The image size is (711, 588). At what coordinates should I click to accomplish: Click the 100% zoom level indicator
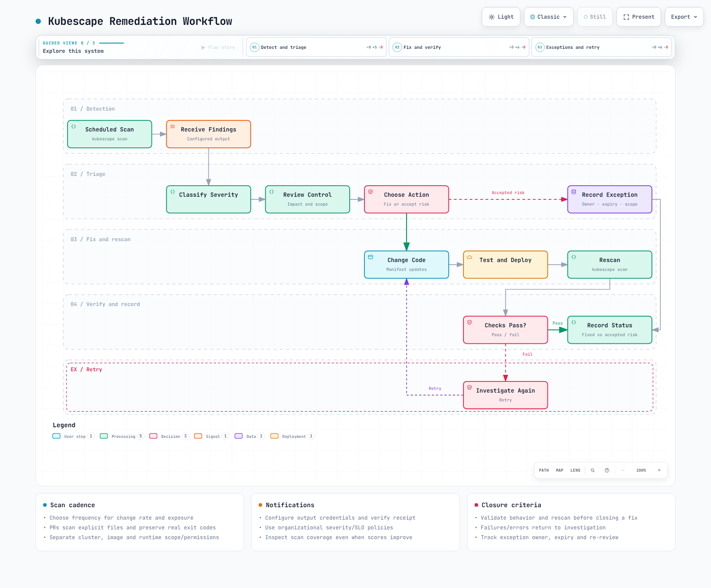pyautogui.click(x=641, y=470)
